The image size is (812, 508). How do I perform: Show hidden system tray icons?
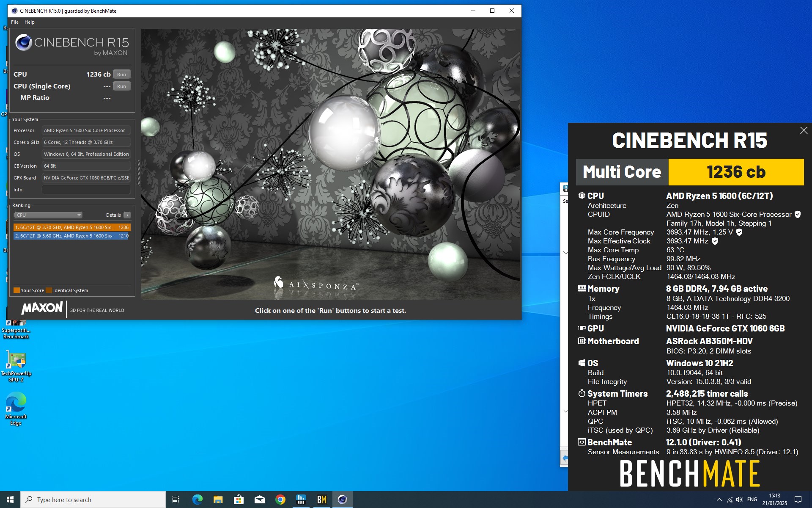719,500
